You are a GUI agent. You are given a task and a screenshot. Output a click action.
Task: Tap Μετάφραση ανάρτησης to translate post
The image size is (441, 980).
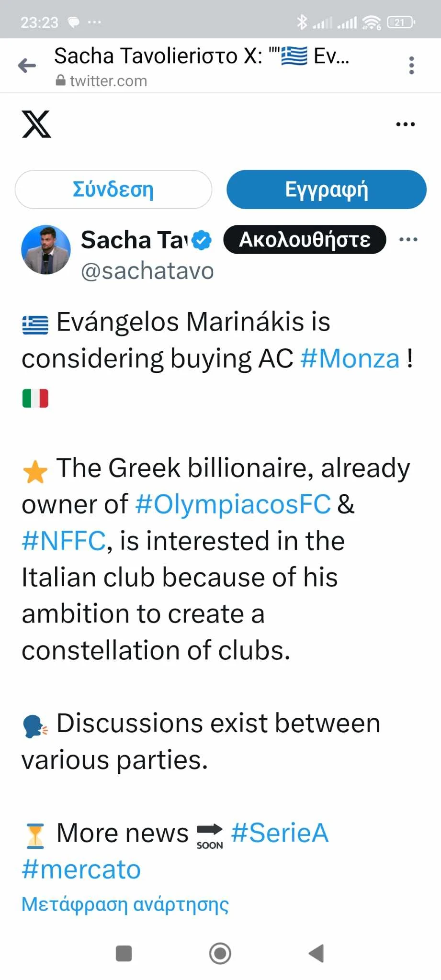point(125,904)
